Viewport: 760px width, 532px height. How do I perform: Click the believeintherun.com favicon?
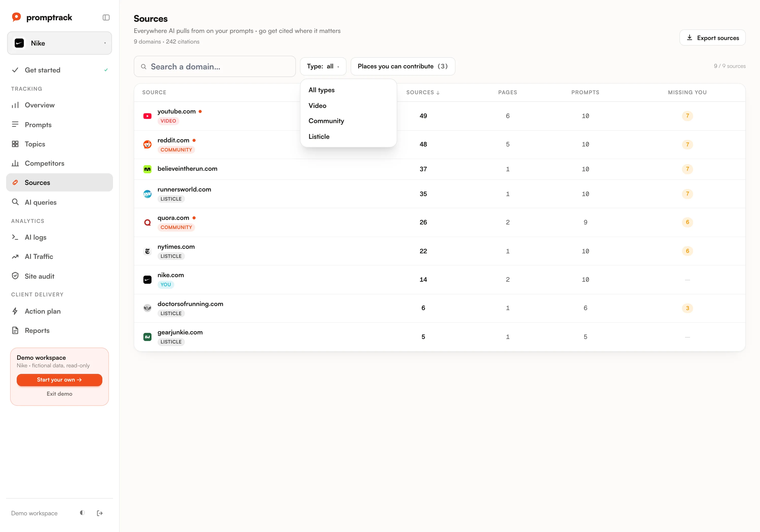(x=147, y=169)
